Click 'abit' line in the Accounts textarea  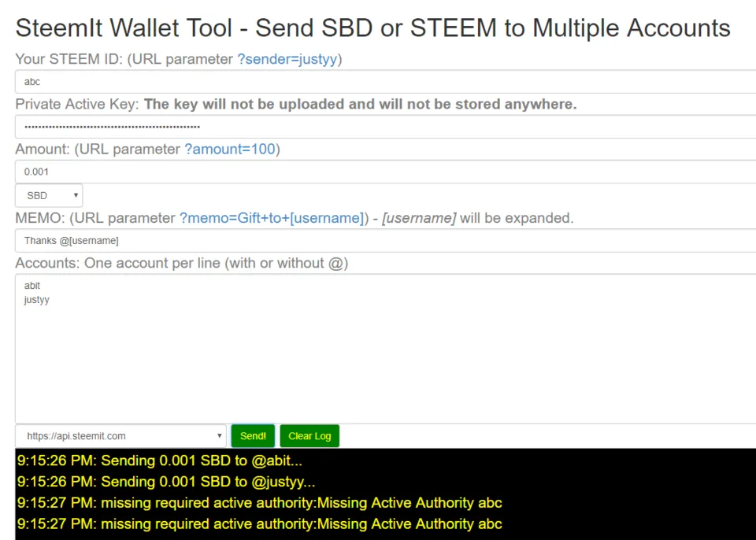pos(32,286)
